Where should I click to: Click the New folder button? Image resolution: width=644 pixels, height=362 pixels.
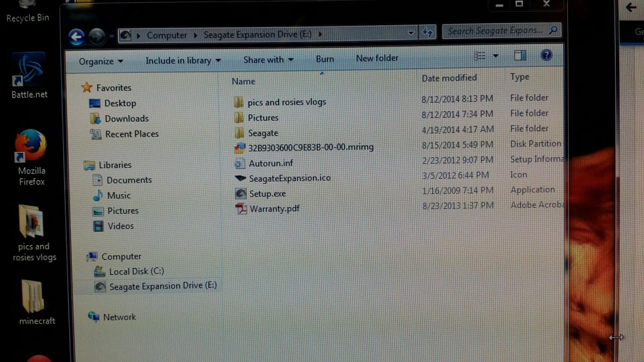[x=377, y=58]
